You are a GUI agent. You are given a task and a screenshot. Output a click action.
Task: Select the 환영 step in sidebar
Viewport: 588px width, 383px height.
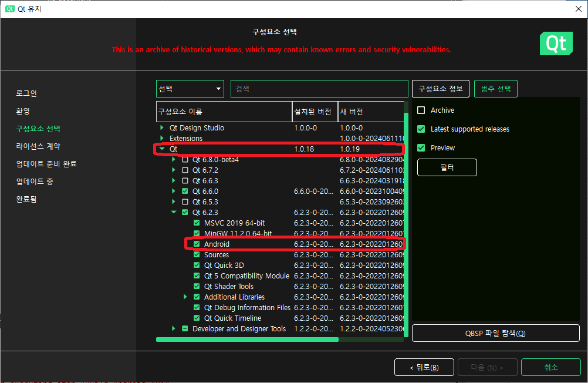click(23, 111)
